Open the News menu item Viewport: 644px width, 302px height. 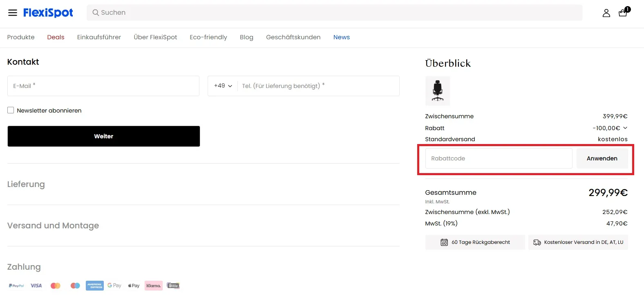pos(342,37)
